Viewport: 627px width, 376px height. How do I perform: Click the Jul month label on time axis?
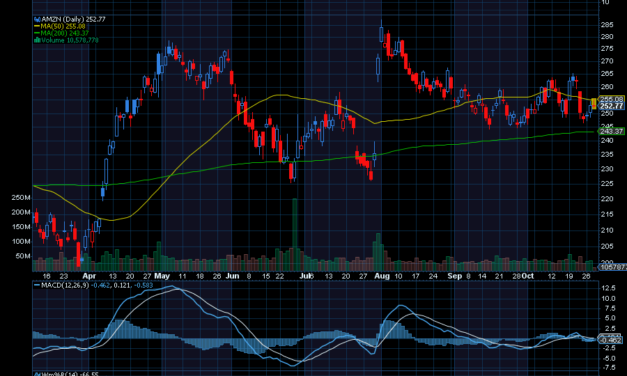(x=306, y=276)
